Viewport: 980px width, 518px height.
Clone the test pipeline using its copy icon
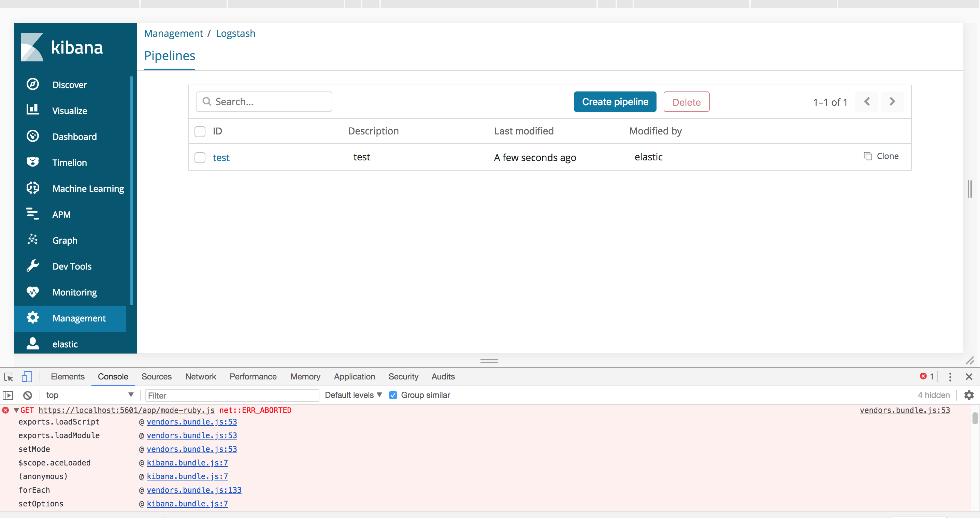click(867, 156)
